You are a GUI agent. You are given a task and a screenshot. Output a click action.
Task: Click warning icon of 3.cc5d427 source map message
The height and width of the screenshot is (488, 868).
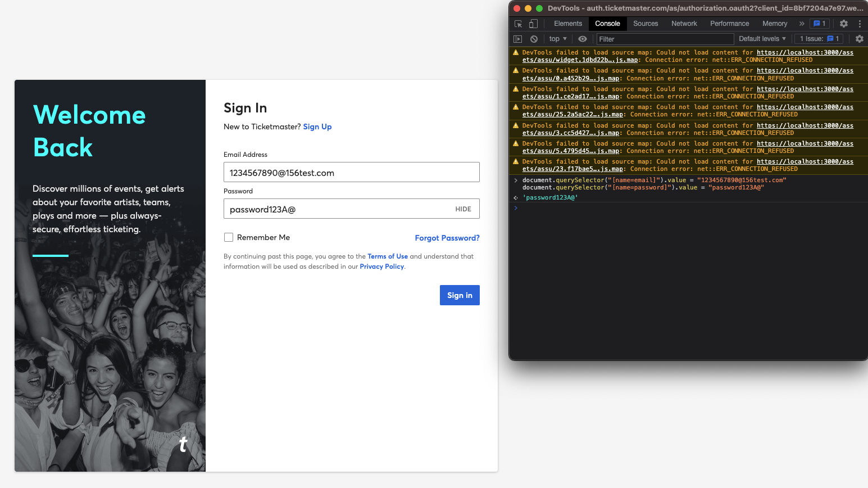point(516,125)
